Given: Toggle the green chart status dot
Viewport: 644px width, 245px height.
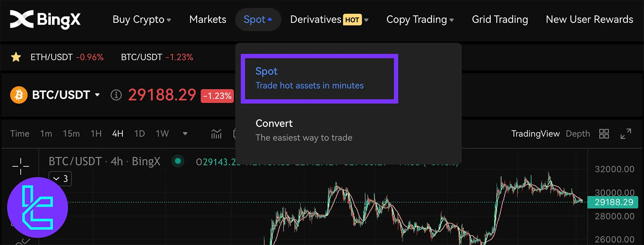Looking at the screenshot, I should [x=177, y=161].
